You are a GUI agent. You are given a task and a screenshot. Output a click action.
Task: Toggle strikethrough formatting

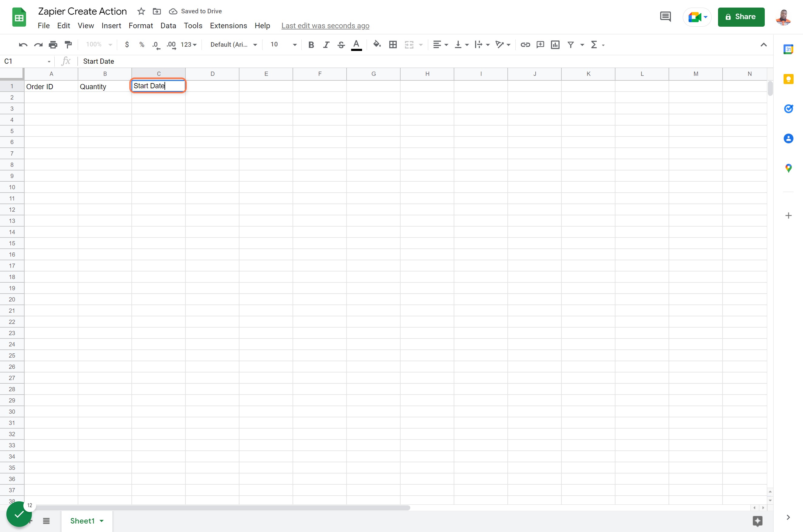[x=341, y=45]
